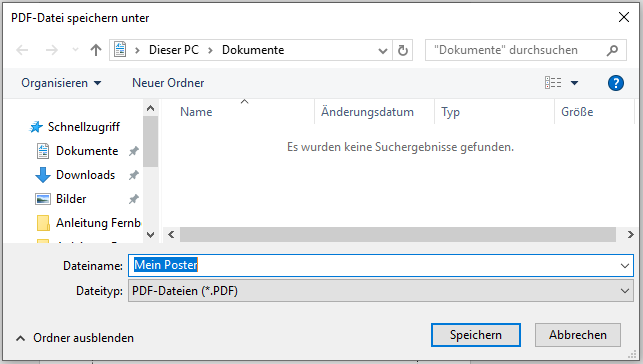Open the Organisieren menu
This screenshot has width=643, height=364.
(x=61, y=83)
